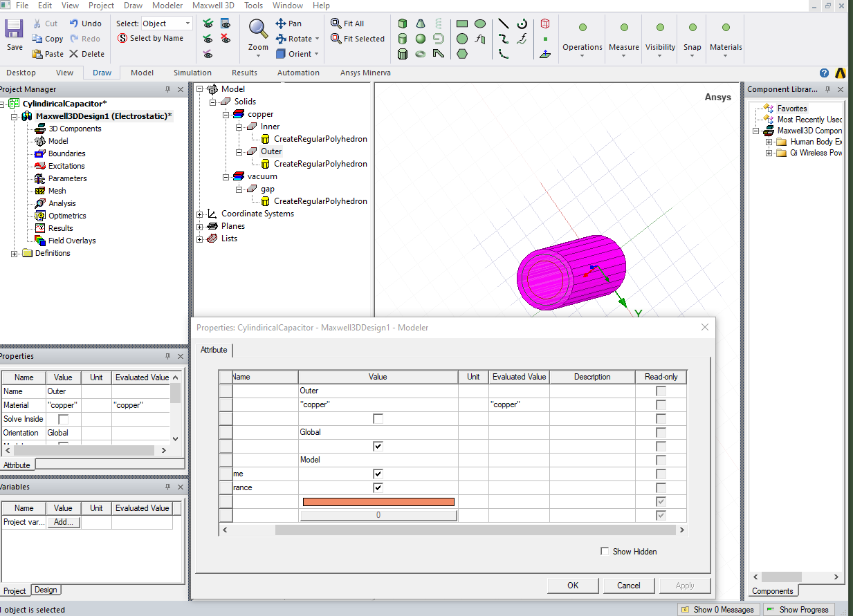
Task: Activate the Pan view tool
Action: (281, 24)
